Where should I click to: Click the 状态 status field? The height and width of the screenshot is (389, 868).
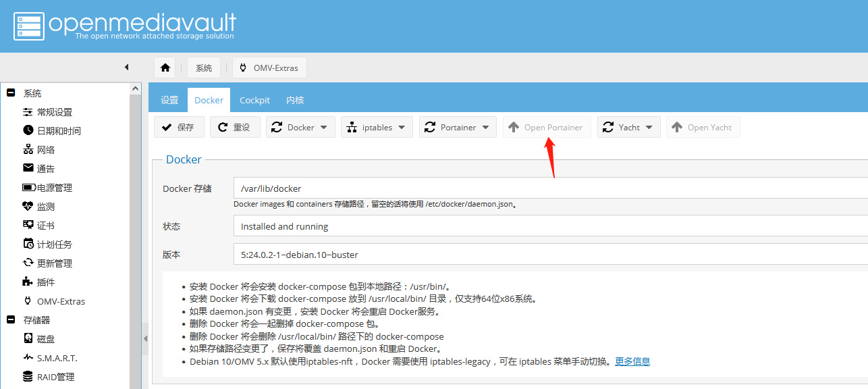pos(550,226)
